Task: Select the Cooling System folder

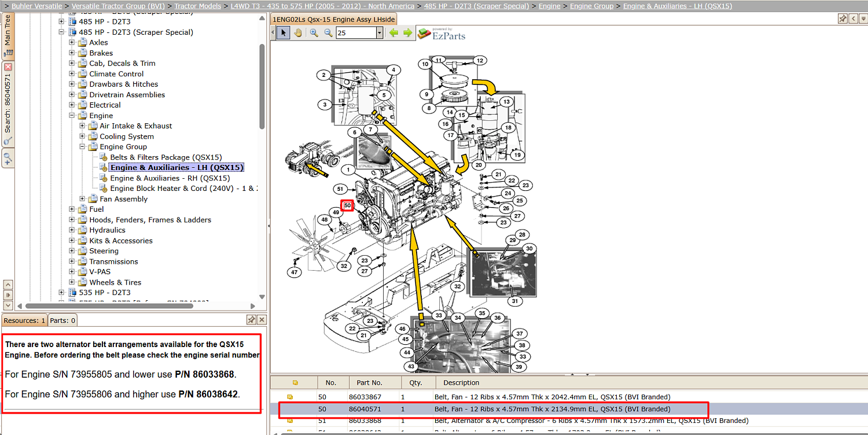Action: pyautogui.click(x=127, y=137)
